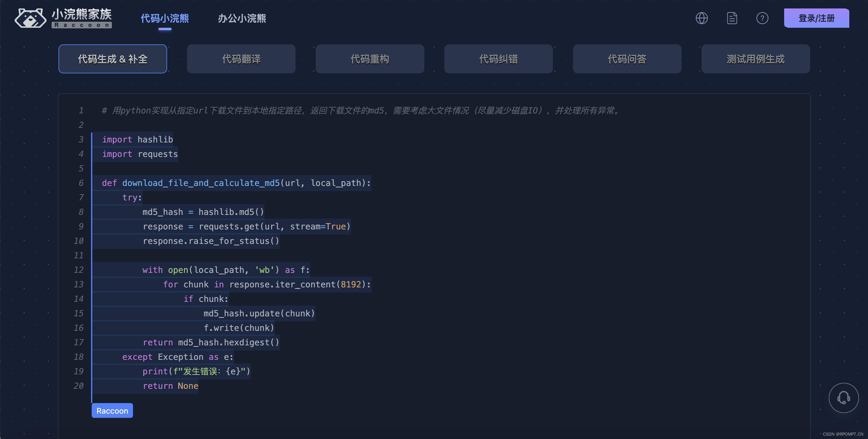Click the 登录/注册 button
This screenshot has height=439, width=868.
point(816,18)
